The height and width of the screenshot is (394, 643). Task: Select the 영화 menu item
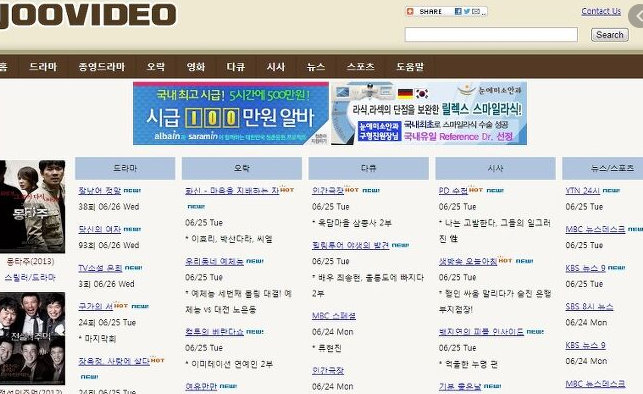pos(196,66)
